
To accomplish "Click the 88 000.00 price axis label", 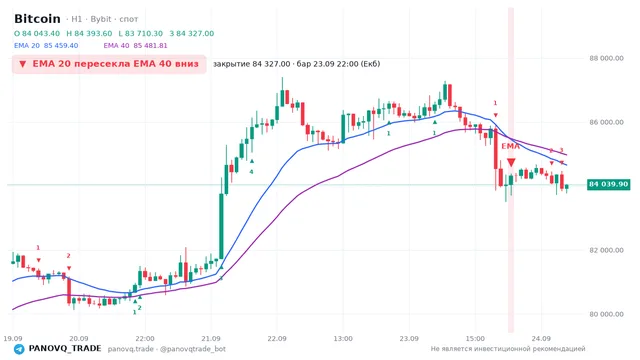I will pos(606,58).
